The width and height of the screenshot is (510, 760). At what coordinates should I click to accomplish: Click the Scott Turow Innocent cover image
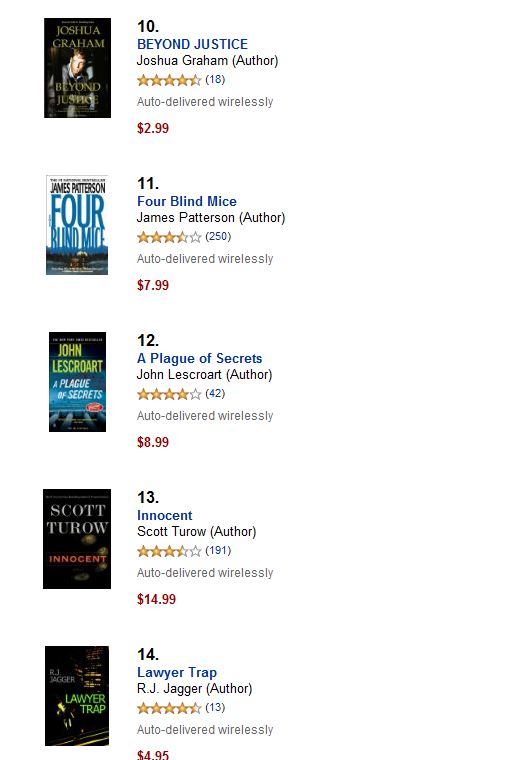point(77,539)
